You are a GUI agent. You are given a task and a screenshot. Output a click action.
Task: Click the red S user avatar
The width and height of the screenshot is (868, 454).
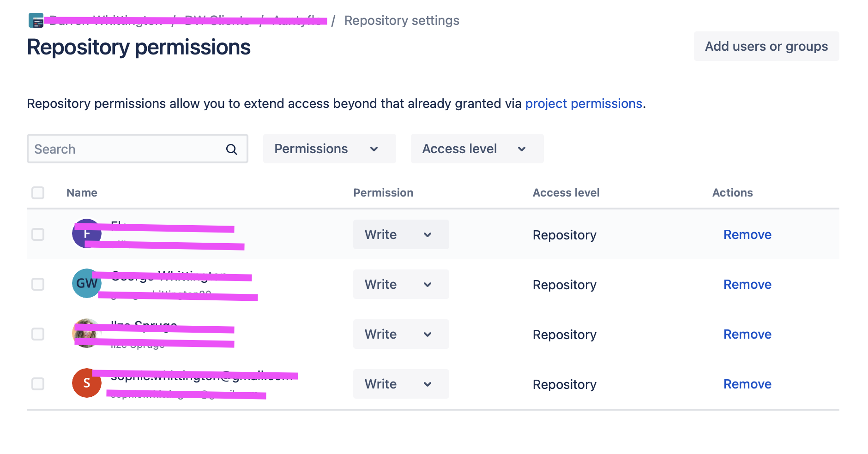(86, 383)
